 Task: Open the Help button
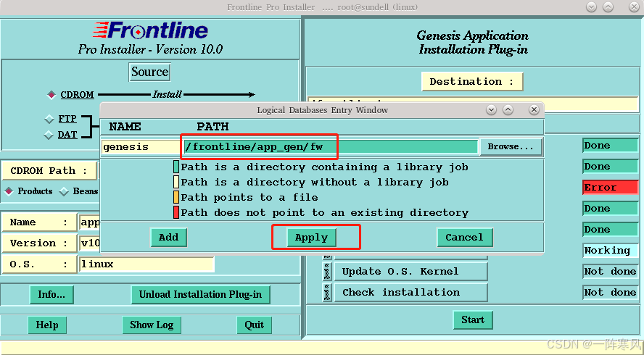(47, 325)
